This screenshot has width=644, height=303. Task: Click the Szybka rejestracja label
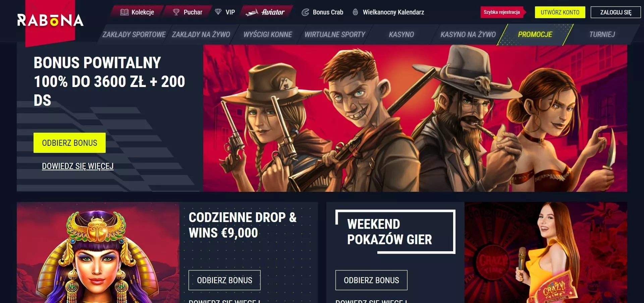(502, 12)
